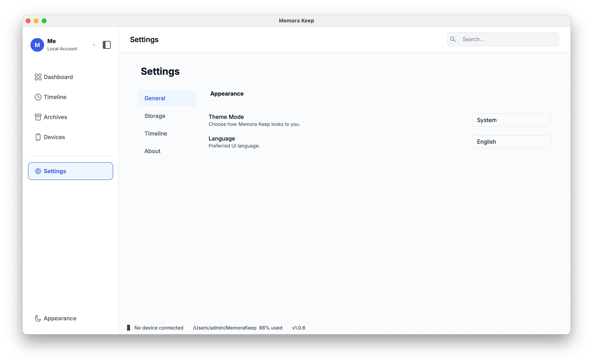Click the device icon in status bar
The height and width of the screenshot is (364, 593).
pos(128,328)
